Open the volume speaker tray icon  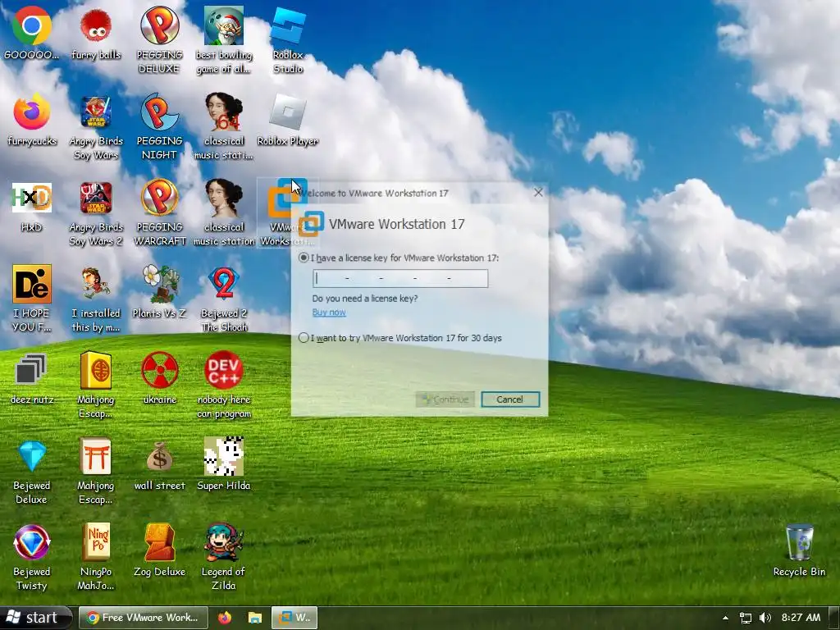tap(765, 618)
